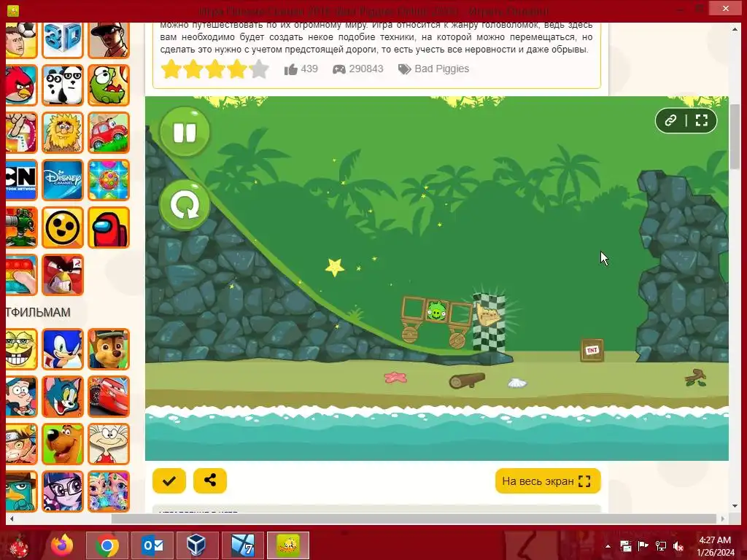Pause the Bad Piggies game
This screenshot has height=560, width=747.
(185, 132)
